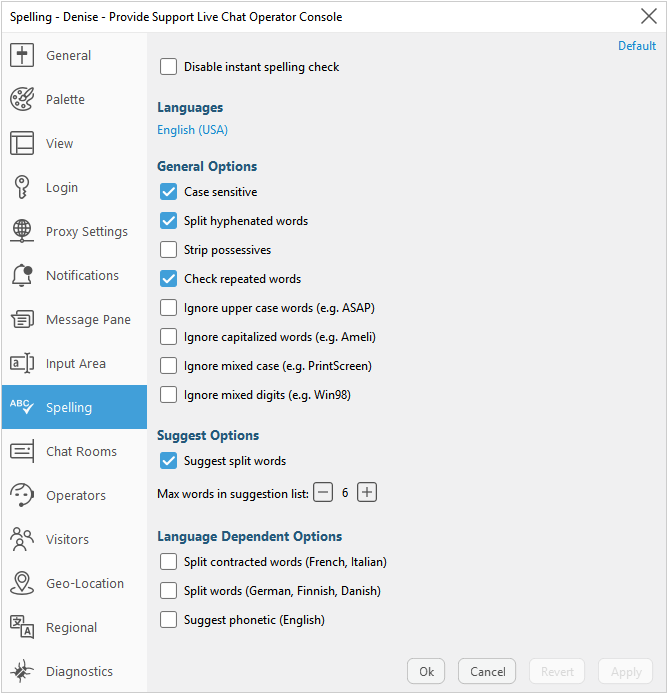The height and width of the screenshot is (694, 668).
Task: Click the Palette paint icon
Action: [x=22, y=99]
